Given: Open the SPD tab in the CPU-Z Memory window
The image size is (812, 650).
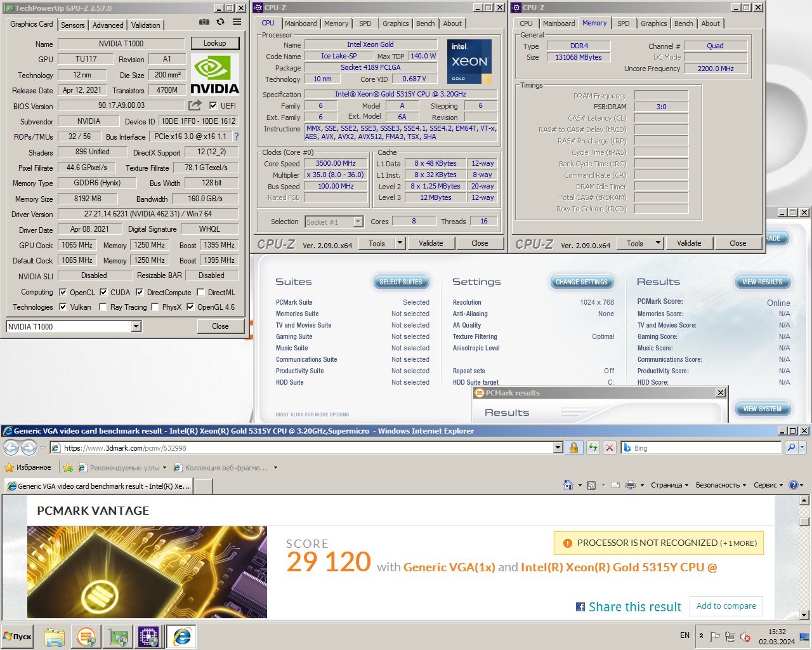Looking at the screenshot, I should click(624, 23).
